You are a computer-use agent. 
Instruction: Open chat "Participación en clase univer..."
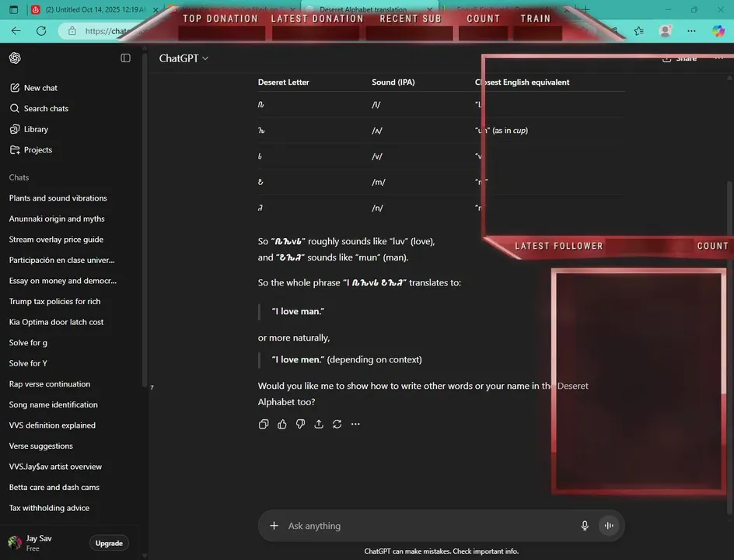coord(61,260)
